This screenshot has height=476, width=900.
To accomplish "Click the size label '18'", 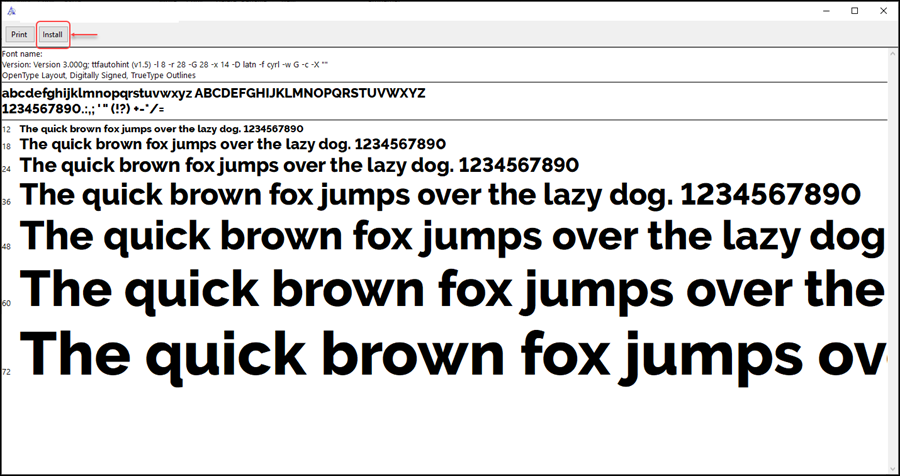I will (x=6, y=146).
